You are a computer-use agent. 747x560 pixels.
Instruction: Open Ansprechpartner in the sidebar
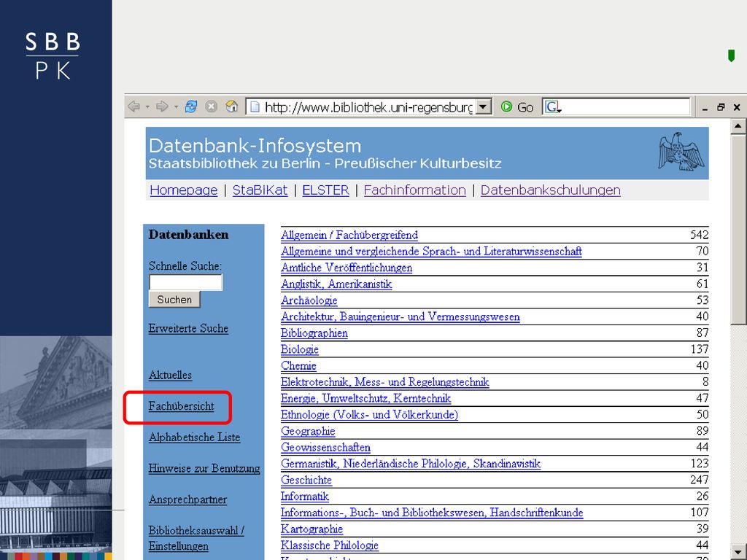pos(187,499)
